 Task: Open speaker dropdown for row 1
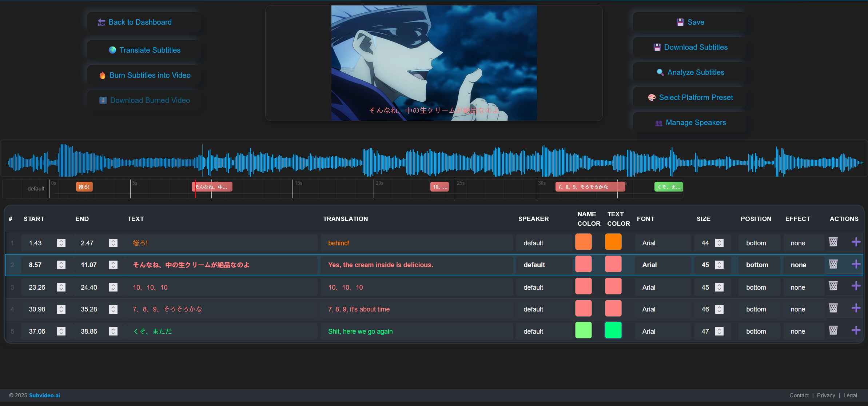544,243
